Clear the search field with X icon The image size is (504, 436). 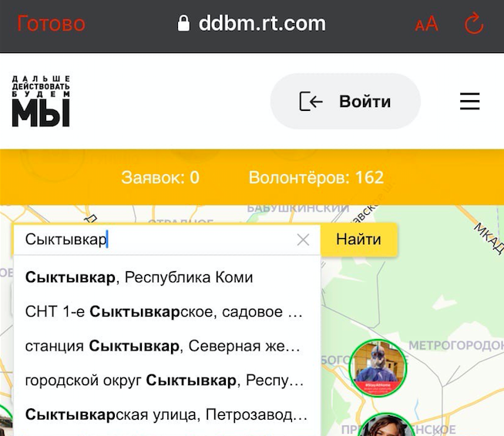[x=303, y=240]
